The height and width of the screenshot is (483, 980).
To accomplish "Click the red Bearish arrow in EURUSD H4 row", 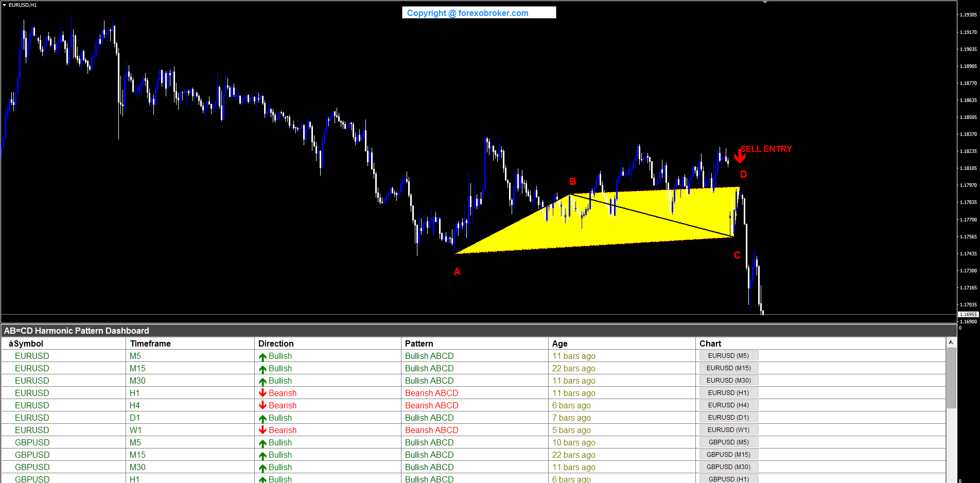I will 262,405.
